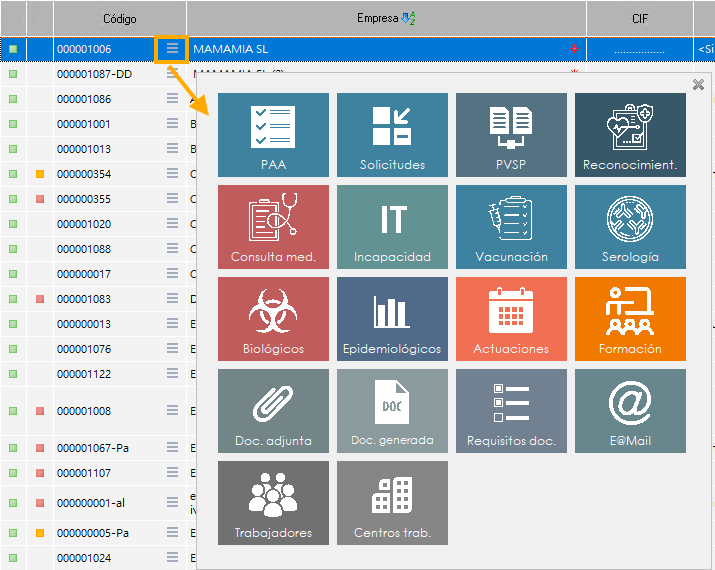Viewport: 715px width, 570px height.
Task: Open the Trabajadores tile
Action: (x=272, y=503)
